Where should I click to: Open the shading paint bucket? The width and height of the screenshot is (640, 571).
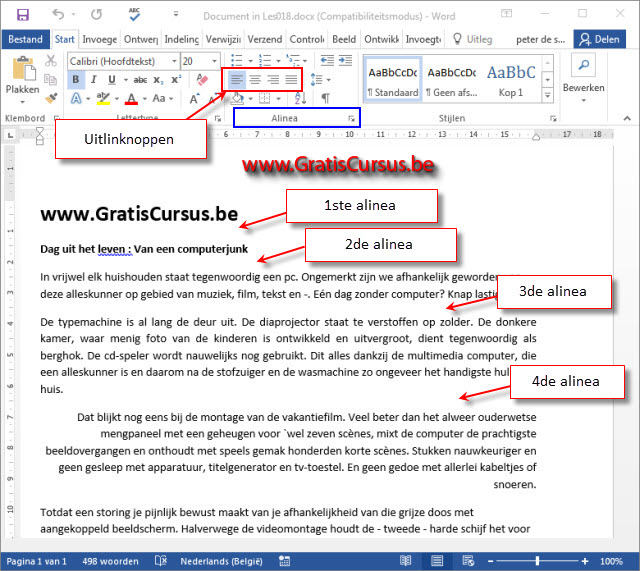pos(237,98)
